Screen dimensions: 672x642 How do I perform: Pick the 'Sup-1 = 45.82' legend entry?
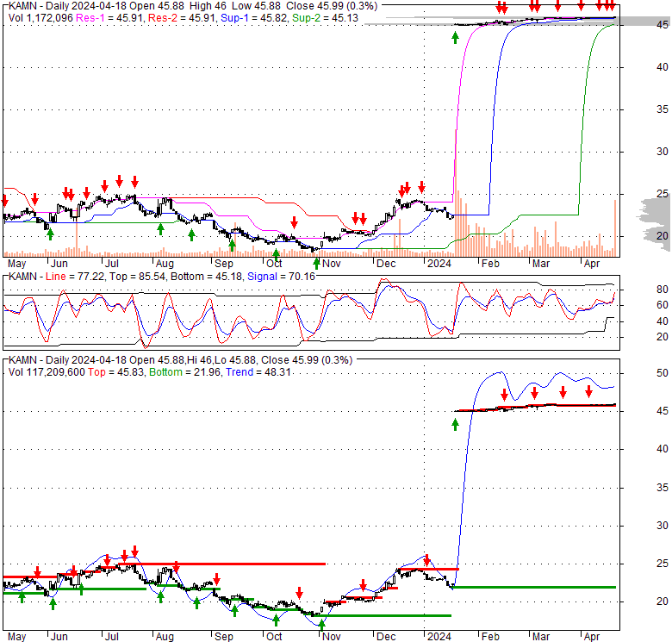[253, 18]
